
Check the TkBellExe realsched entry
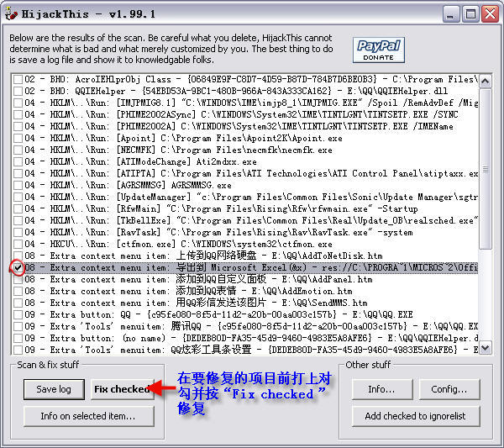[18, 220]
